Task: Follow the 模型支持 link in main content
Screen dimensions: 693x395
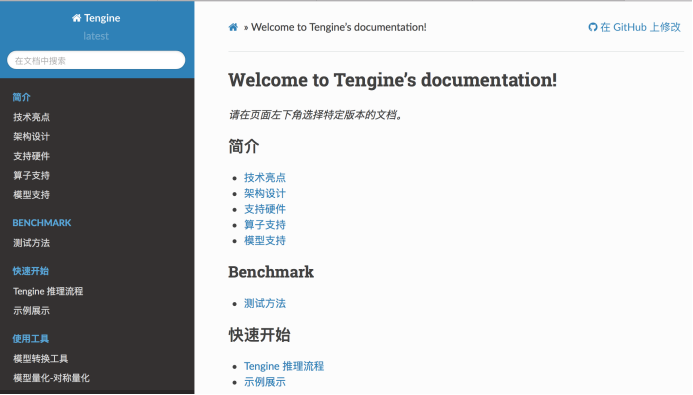Action: pyautogui.click(x=265, y=241)
